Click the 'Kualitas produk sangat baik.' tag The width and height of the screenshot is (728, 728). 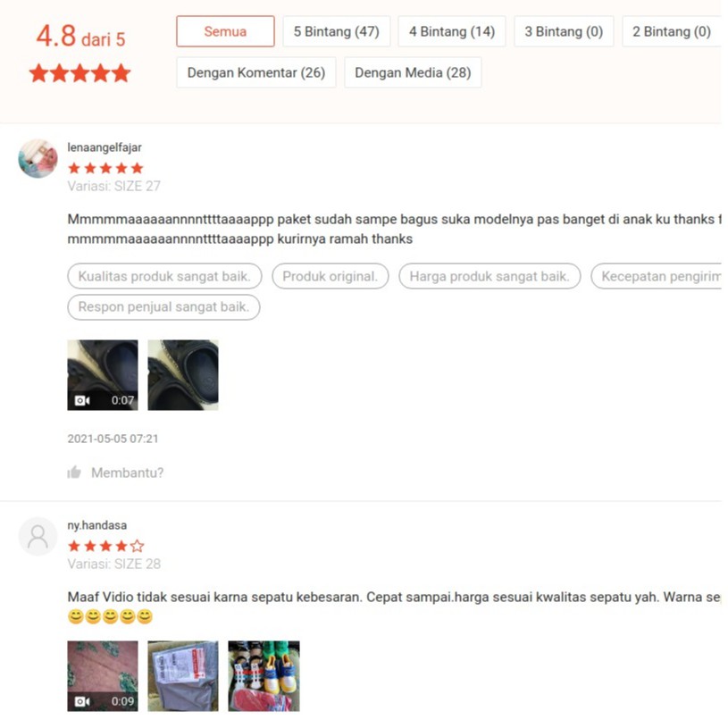click(x=164, y=276)
